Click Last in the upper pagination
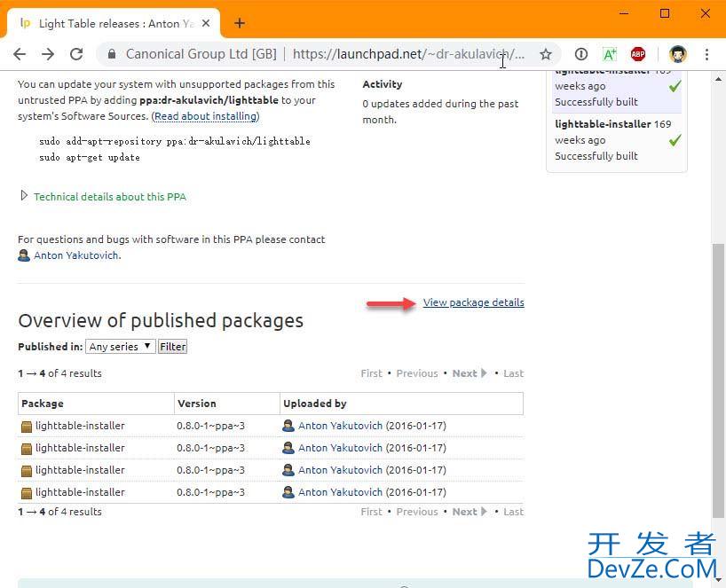The image size is (726, 588). (514, 373)
